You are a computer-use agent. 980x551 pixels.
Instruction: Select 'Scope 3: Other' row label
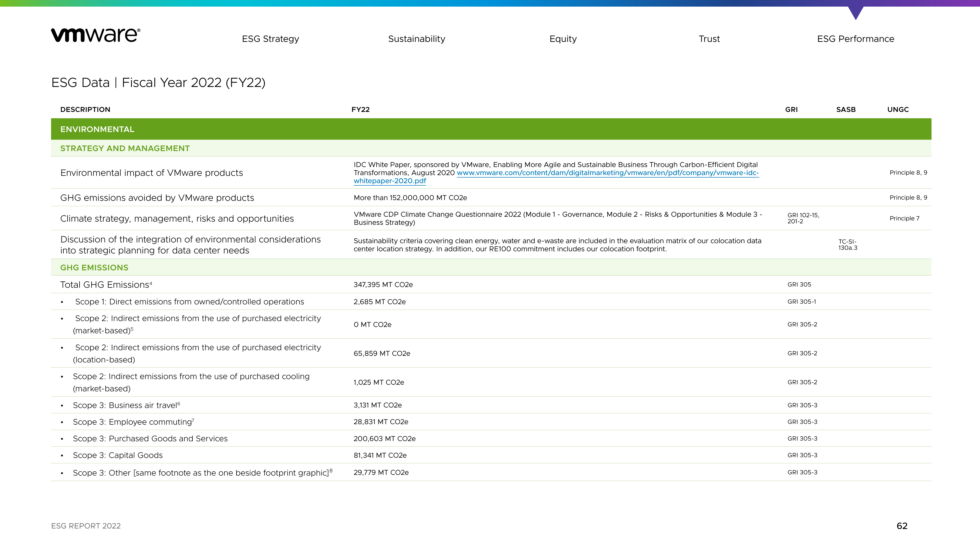tap(202, 473)
